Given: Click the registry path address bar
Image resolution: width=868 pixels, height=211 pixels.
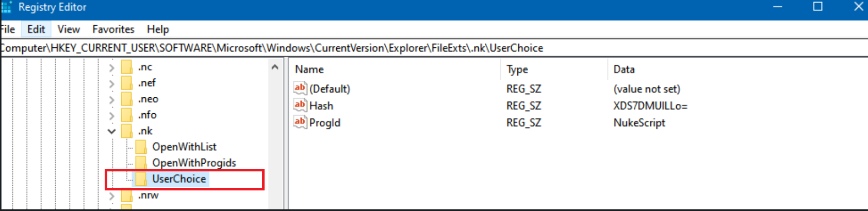Looking at the screenshot, I should pyautogui.click(x=434, y=48).
